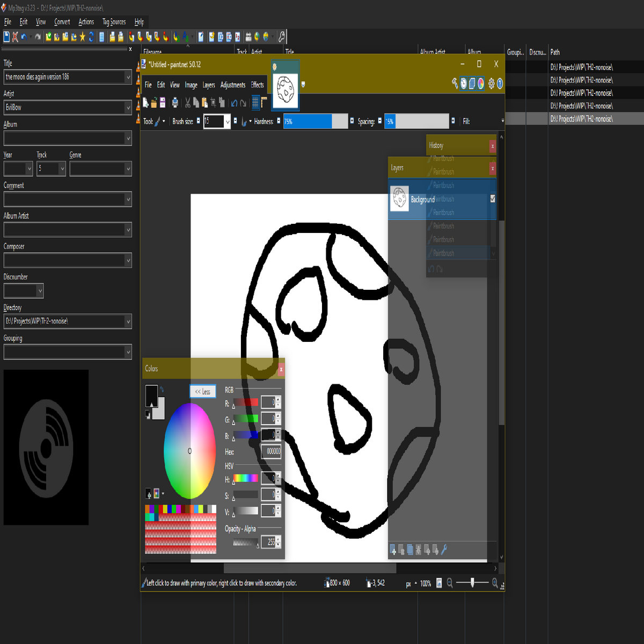This screenshot has height=644, width=644.
Task: Click the Undo arrow in paint.net toolbar
Action: [x=234, y=103]
